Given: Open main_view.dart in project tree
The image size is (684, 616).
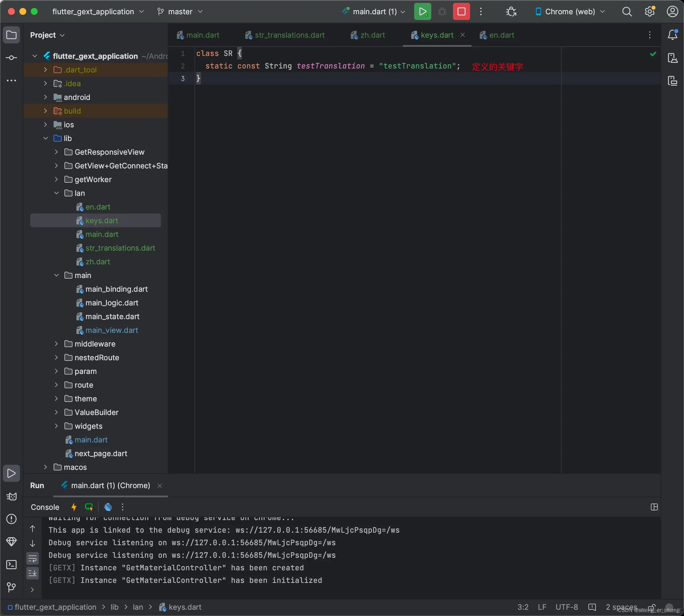Looking at the screenshot, I should [x=111, y=330].
